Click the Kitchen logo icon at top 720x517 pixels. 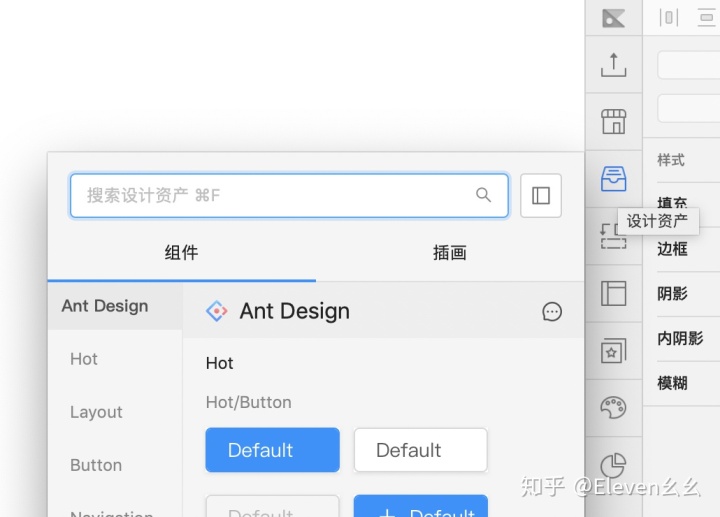613,18
